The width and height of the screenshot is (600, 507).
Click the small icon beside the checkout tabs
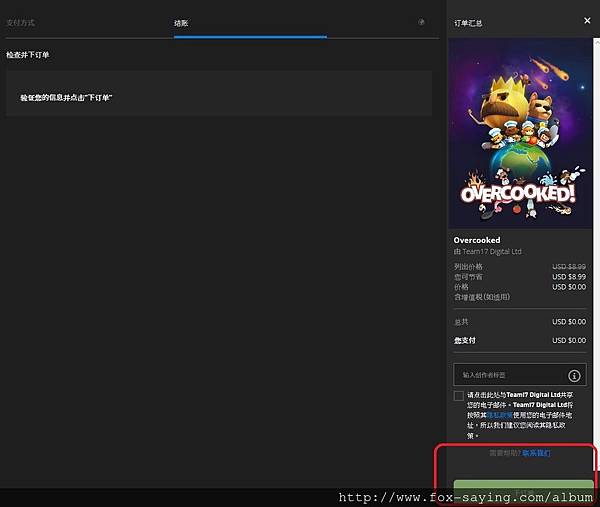421,22
